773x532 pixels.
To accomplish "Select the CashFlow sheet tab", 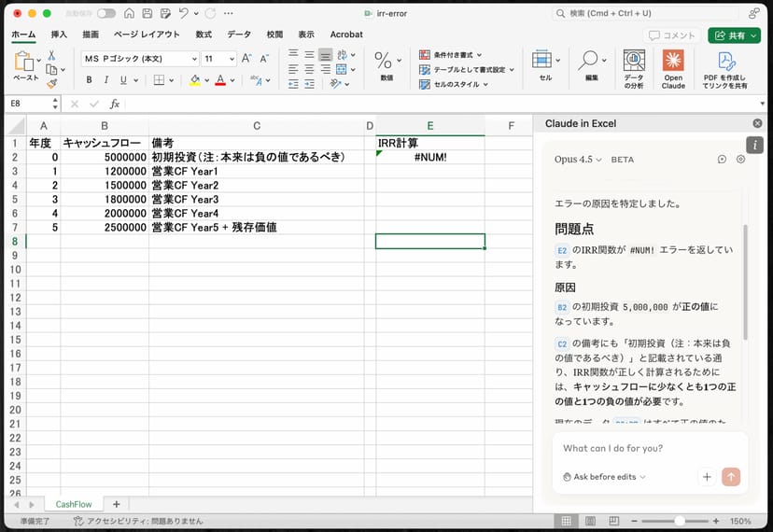I will point(74,504).
